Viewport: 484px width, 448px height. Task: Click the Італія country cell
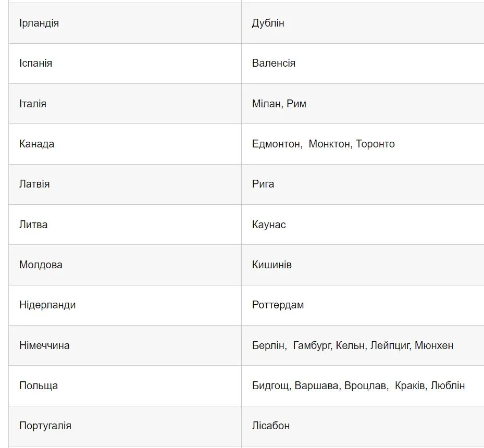33,104
